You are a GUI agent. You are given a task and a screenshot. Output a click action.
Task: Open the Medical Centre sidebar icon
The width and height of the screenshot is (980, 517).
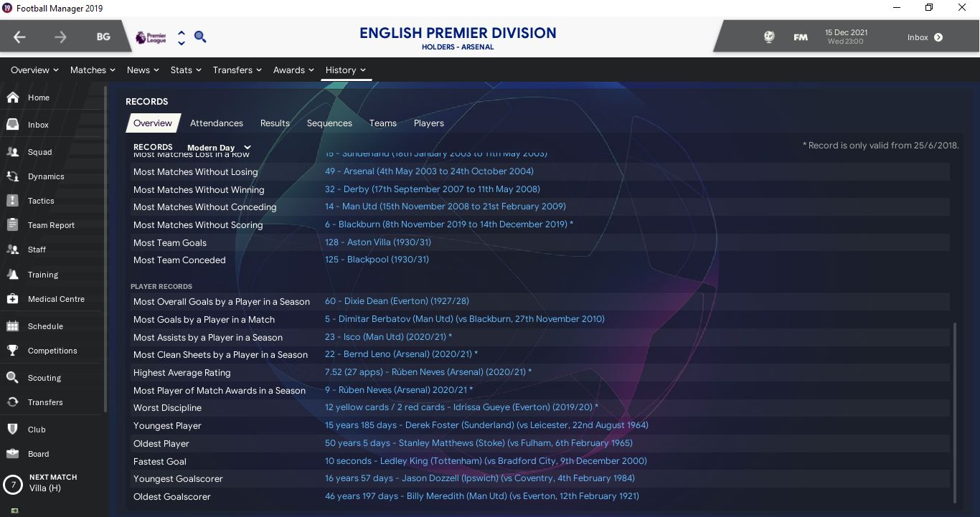[12, 299]
